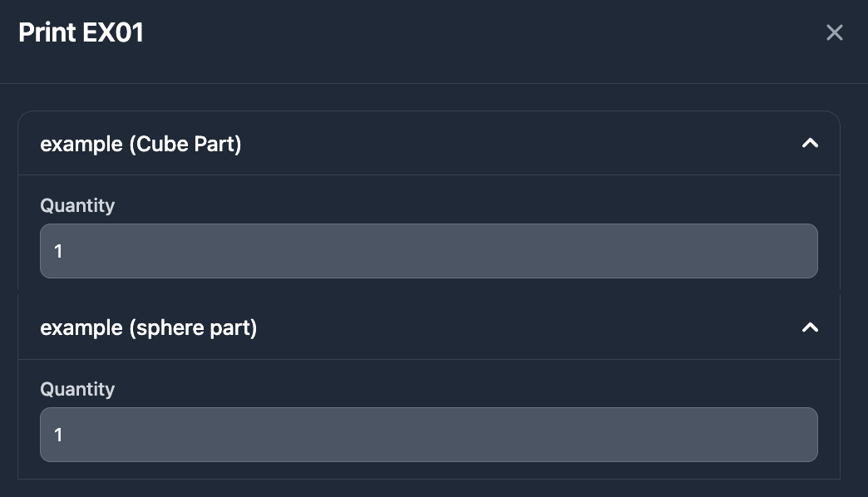Click the Quantity label under sphere part
The image size is (868, 497).
click(x=77, y=389)
